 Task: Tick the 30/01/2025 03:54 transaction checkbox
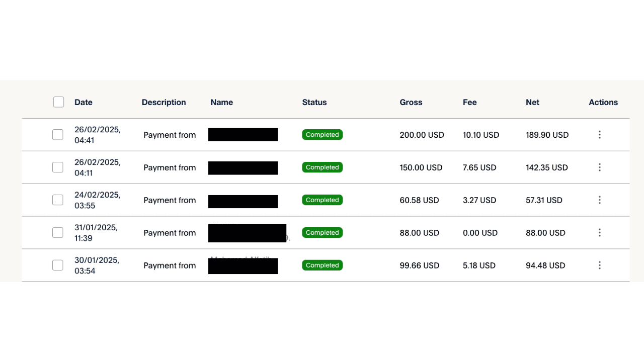(58, 265)
